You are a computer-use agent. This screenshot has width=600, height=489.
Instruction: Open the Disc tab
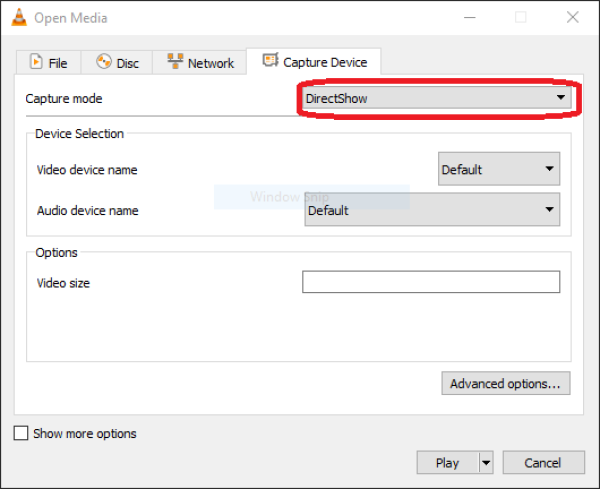click(118, 62)
